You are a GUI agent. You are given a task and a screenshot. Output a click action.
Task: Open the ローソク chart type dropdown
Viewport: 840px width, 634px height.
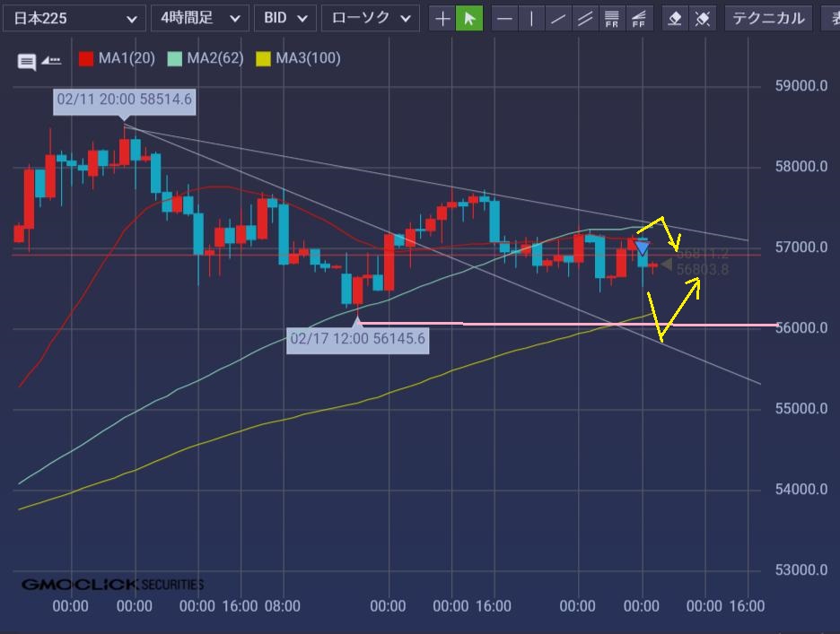(370, 18)
